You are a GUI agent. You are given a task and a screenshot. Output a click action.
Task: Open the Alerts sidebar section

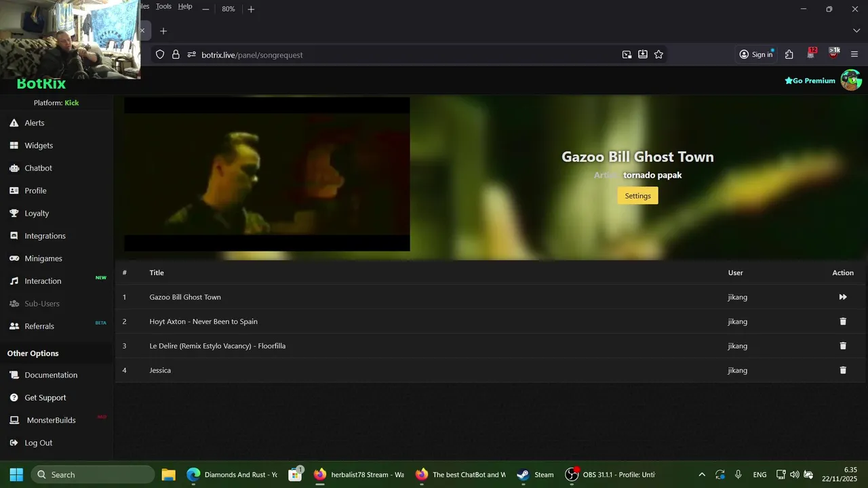click(35, 123)
